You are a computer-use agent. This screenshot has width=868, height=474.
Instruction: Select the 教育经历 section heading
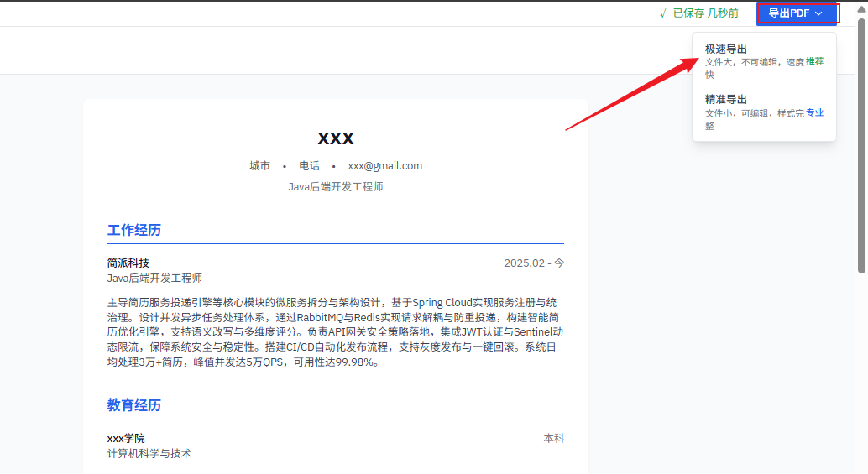[134, 405]
